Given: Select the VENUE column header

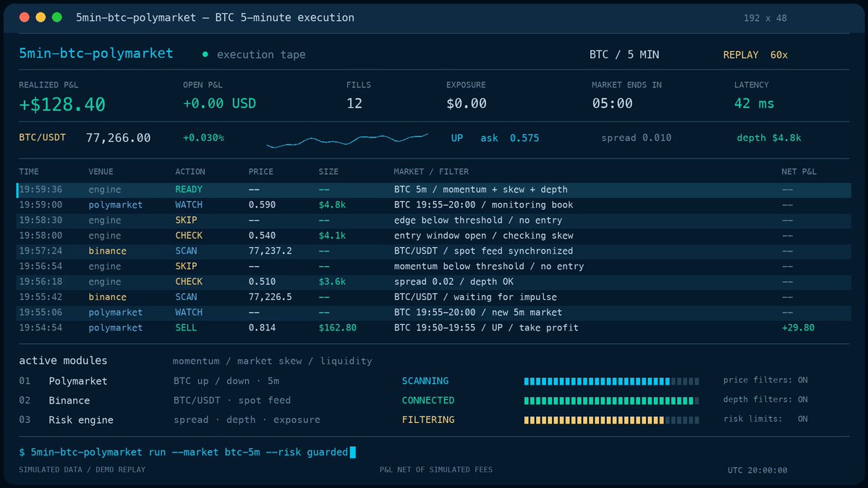Looking at the screenshot, I should [101, 172].
